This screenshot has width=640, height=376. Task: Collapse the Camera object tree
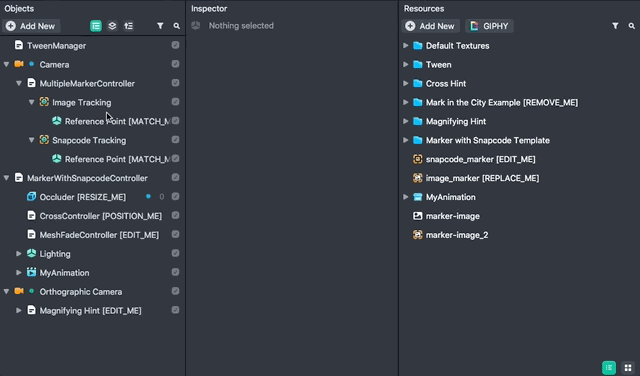6,65
